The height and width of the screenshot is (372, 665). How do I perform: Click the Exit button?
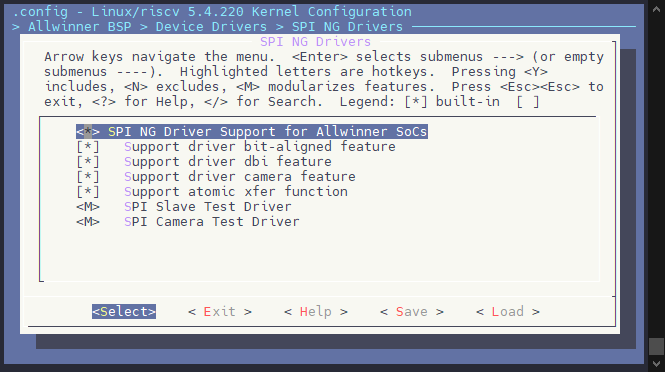coord(220,312)
